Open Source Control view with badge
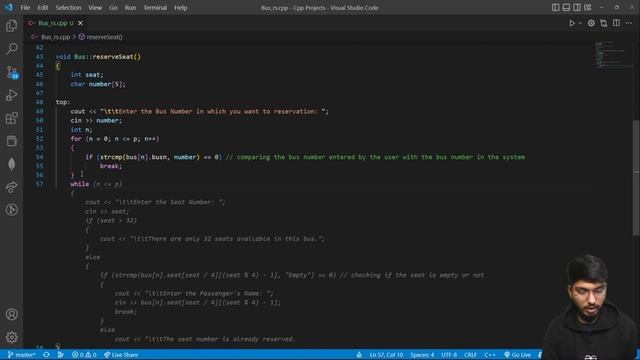Image resolution: width=640 pixels, height=360 pixels. click(12, 72)
